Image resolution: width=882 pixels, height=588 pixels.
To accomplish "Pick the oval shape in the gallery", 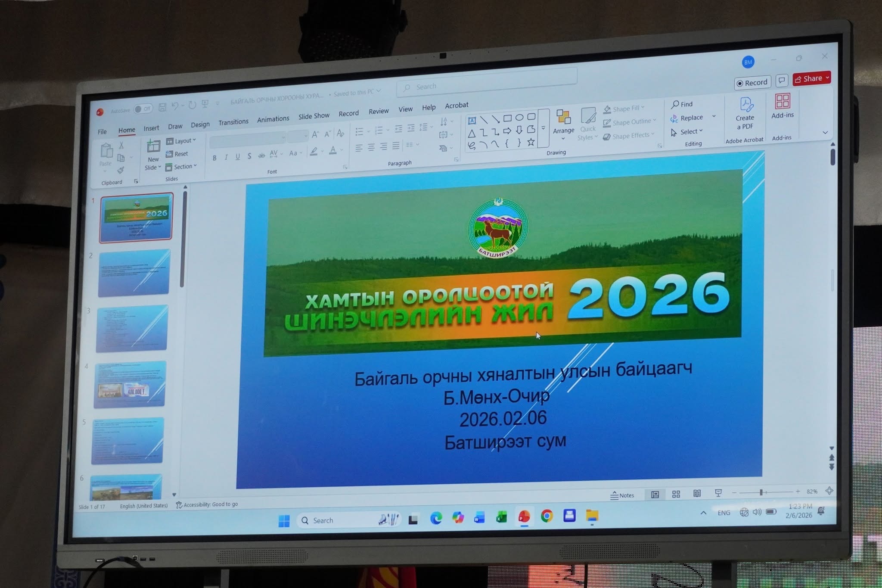I will coord(519,117).
